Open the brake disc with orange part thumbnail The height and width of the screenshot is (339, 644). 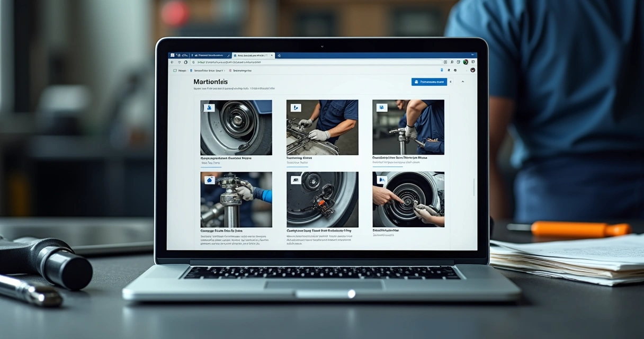322,200
